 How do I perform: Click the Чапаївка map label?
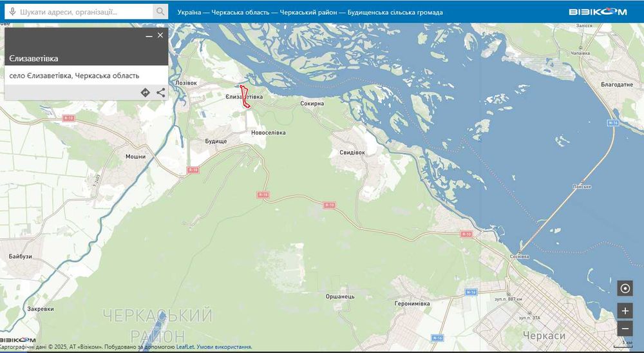click(x=580, y=53)
